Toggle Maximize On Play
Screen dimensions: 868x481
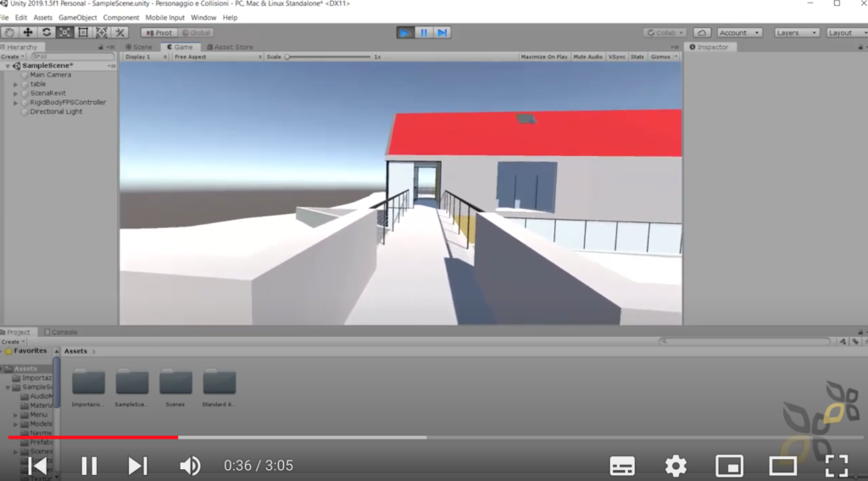tap(543, 57)
